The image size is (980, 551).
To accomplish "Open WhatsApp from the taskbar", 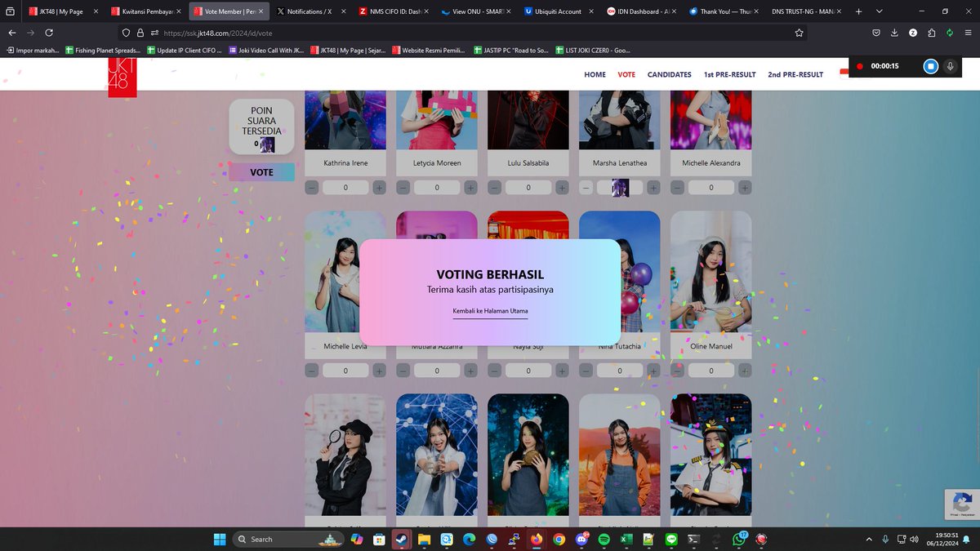I will click(x=738, y=539).
